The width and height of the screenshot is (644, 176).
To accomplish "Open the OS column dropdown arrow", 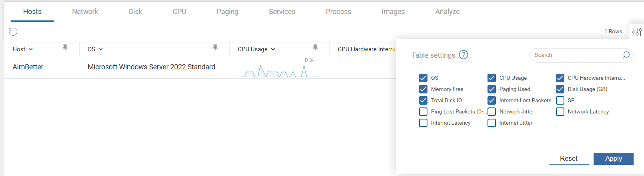I will (100, 49).
